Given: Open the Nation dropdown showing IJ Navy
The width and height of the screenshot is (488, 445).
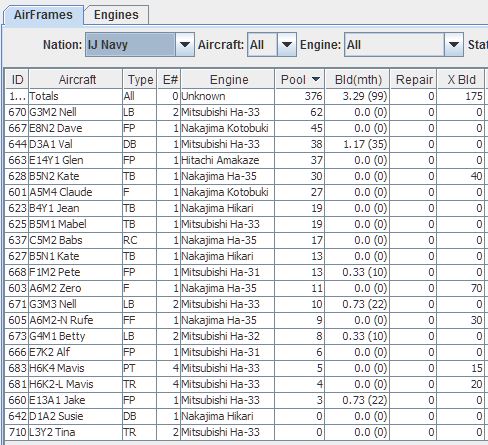Looking at the screenshot, I should [x=140, y=44].
